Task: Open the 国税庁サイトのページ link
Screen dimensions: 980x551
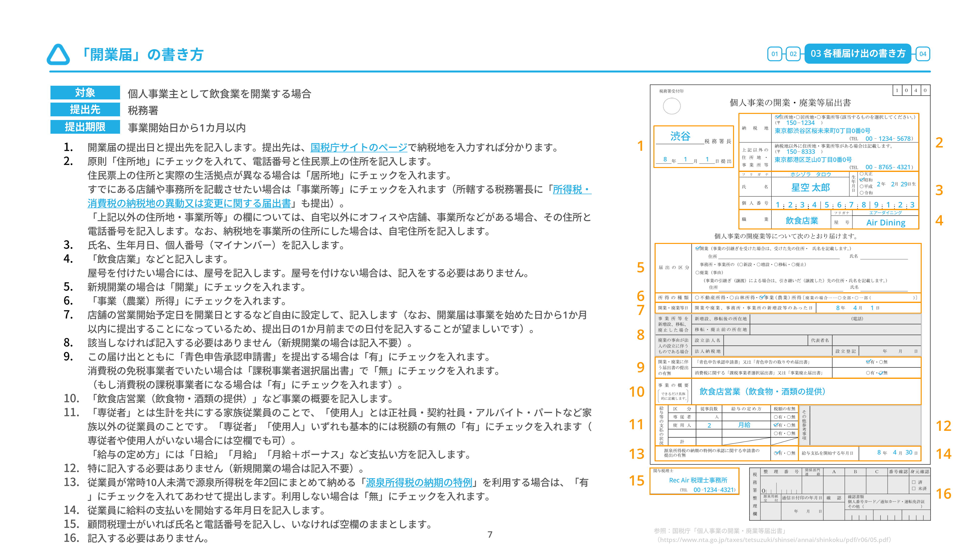Action: tap(358, 147)
